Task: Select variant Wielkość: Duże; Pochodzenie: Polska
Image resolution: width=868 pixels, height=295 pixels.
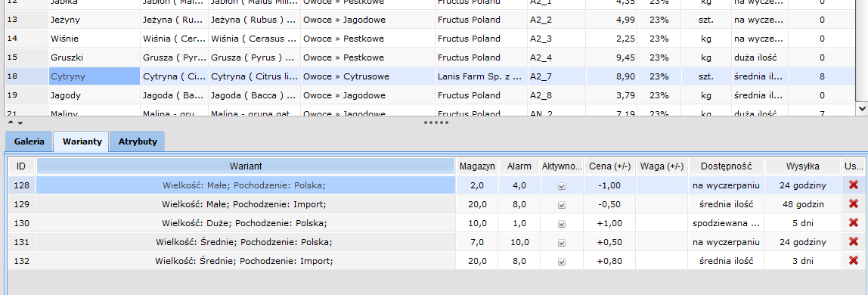Action: 246,223
